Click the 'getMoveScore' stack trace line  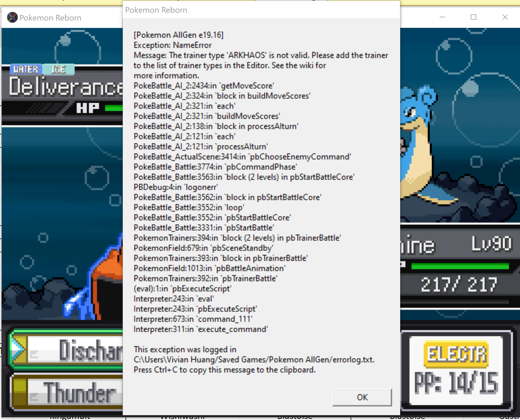click(204, 86)
